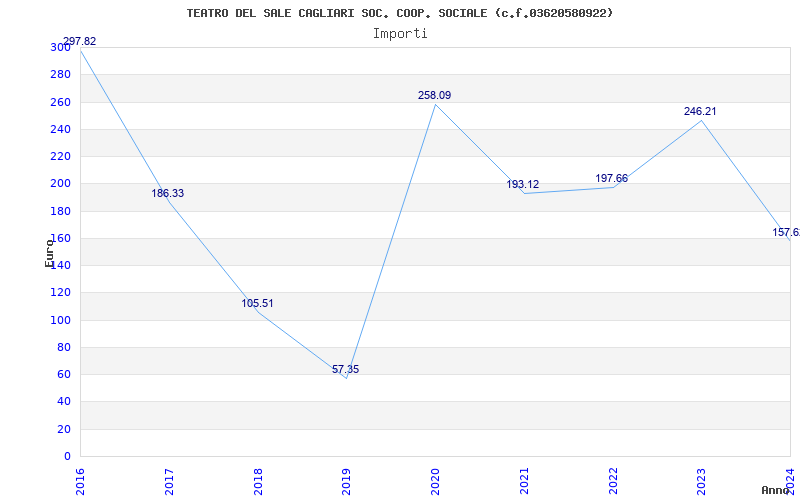This screenshot has height=500, width=800.
Task: Click the 2019 x-axis label
Action: tap(346, 482)
